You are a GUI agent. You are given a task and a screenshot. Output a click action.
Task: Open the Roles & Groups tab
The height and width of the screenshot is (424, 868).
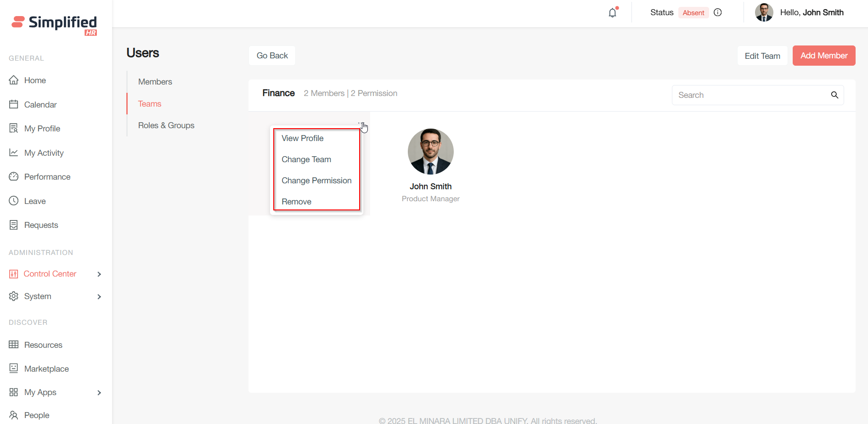(166, 125)
